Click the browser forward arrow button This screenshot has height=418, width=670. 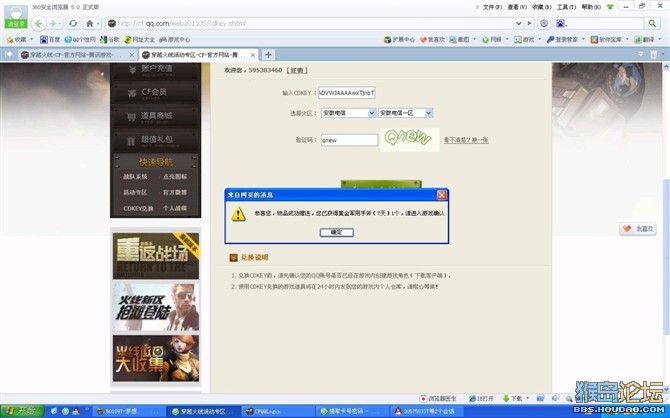pyautogui.click(x=53, y=24)
